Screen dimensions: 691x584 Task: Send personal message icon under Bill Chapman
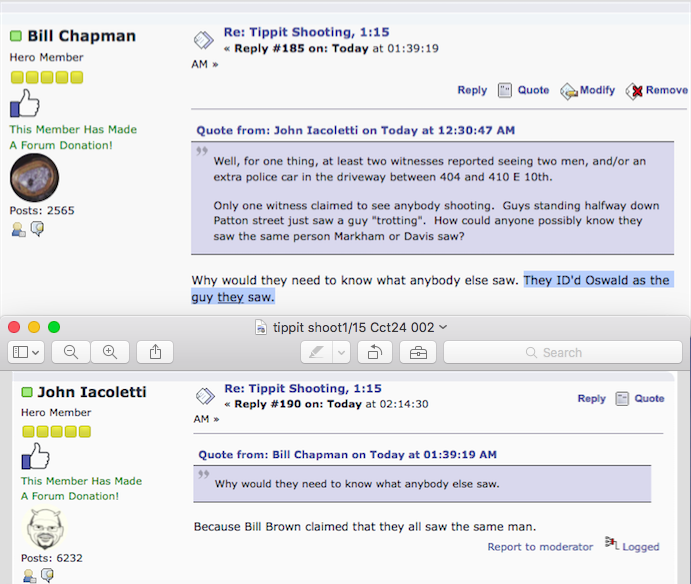(37, 229)
